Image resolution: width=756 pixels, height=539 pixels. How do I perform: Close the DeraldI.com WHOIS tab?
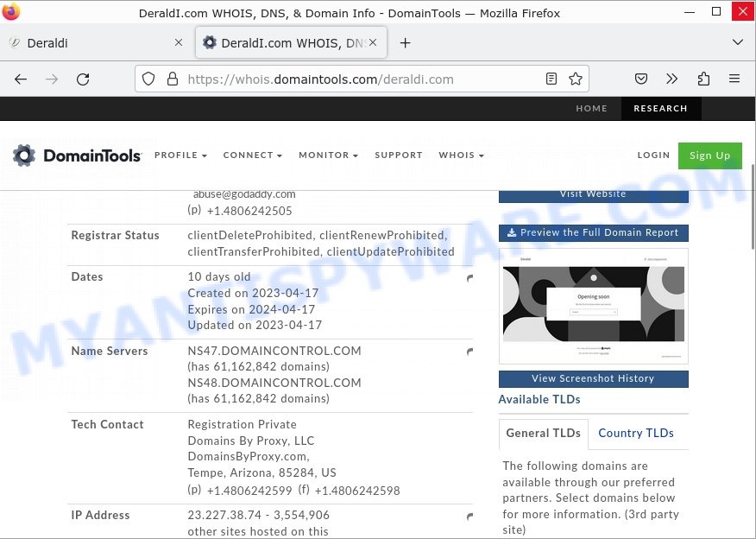pyautogui.click(x=373, y=42)
